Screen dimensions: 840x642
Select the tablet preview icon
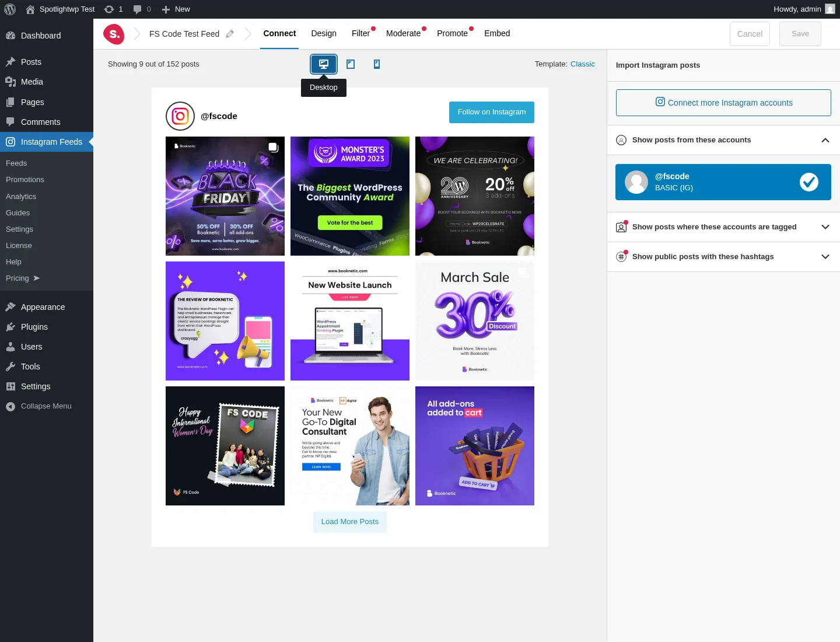[351, 64]
